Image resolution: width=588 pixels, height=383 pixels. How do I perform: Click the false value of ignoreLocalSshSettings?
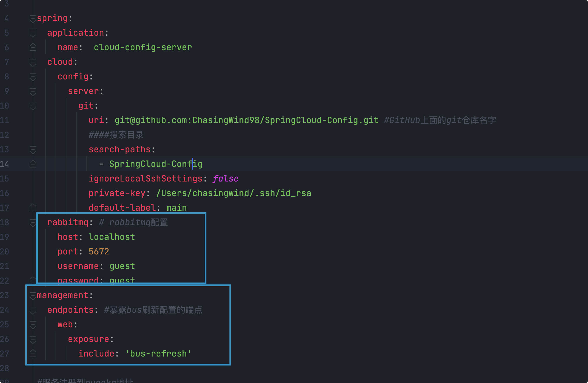click(225, 179)
